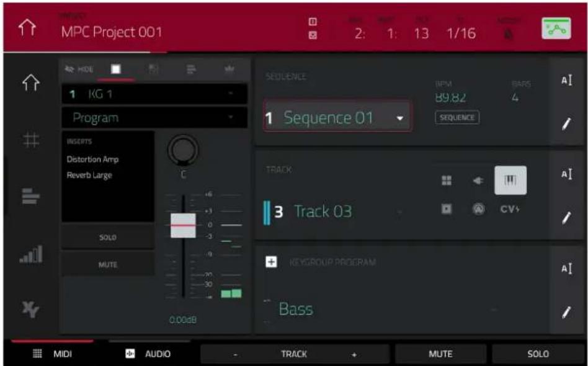Add a new keygroup program with plus icon
The width and height of the screenshot is (588, 366).
coord(271,262)
